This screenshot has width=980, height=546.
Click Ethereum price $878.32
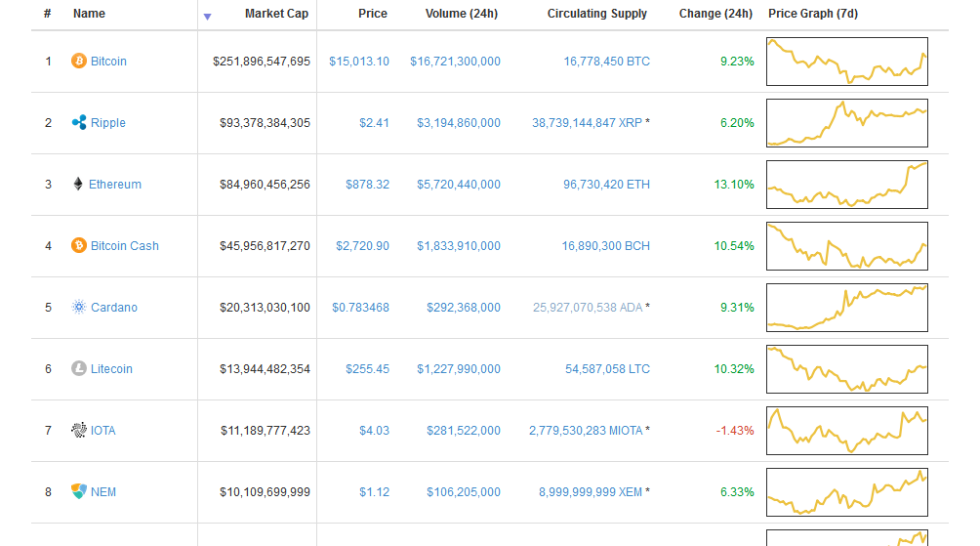click(x=367, y=185)
